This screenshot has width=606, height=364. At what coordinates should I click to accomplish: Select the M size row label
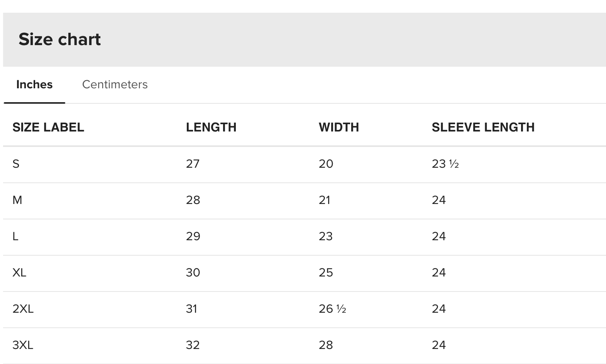coord(17,200)
